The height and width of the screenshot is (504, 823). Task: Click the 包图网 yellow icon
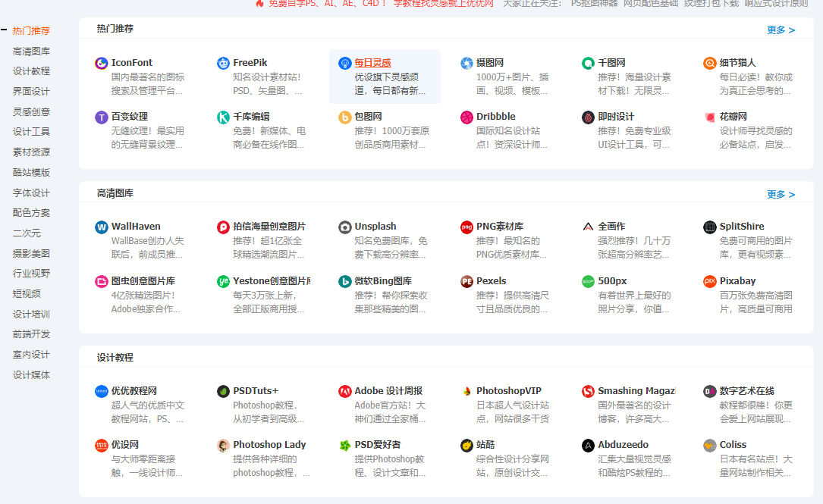click(345, 117)
